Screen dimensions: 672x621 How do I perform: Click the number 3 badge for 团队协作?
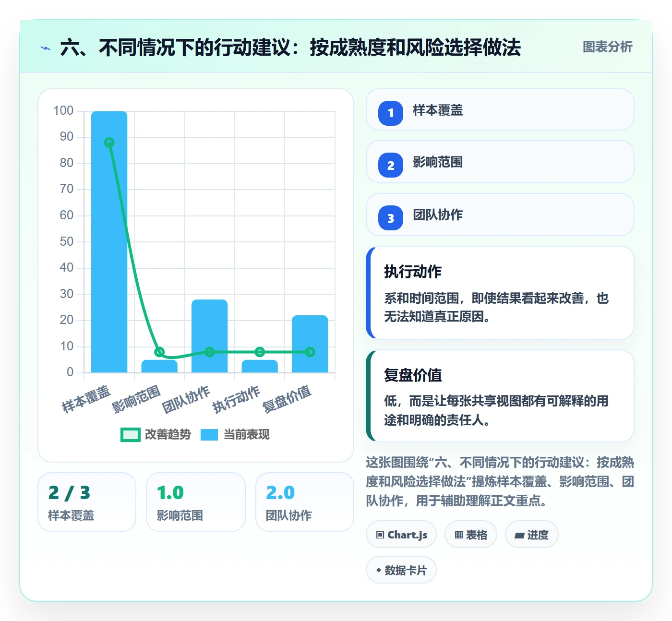(x=391, y=218)
